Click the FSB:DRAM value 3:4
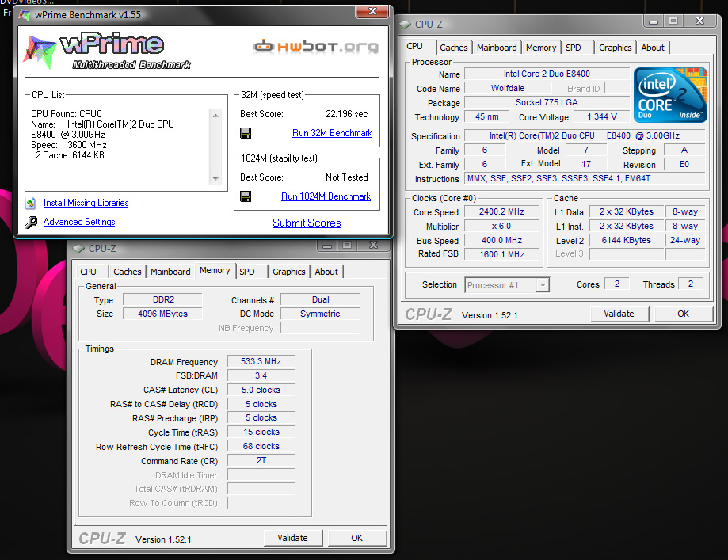Viewport: 728px width, 560px height. [x=261, y=375]
